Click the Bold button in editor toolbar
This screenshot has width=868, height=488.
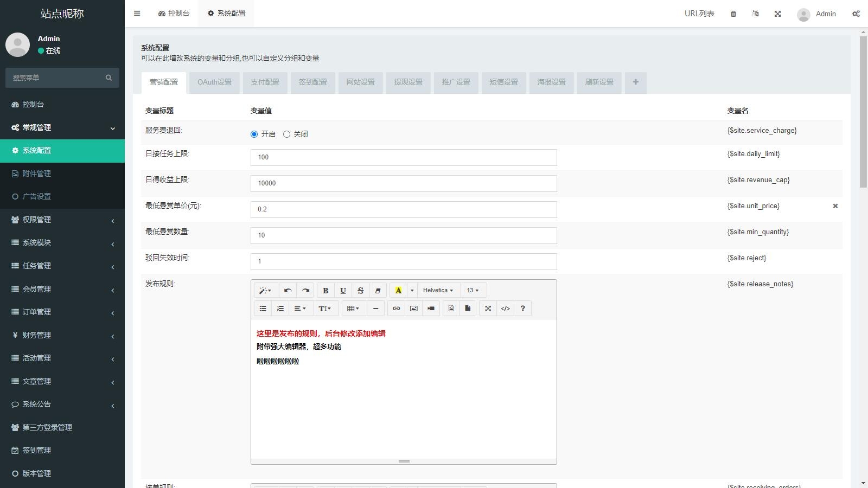click(325, 291)
